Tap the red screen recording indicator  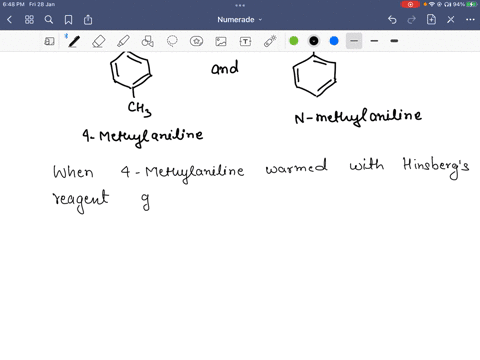point(410,4)
